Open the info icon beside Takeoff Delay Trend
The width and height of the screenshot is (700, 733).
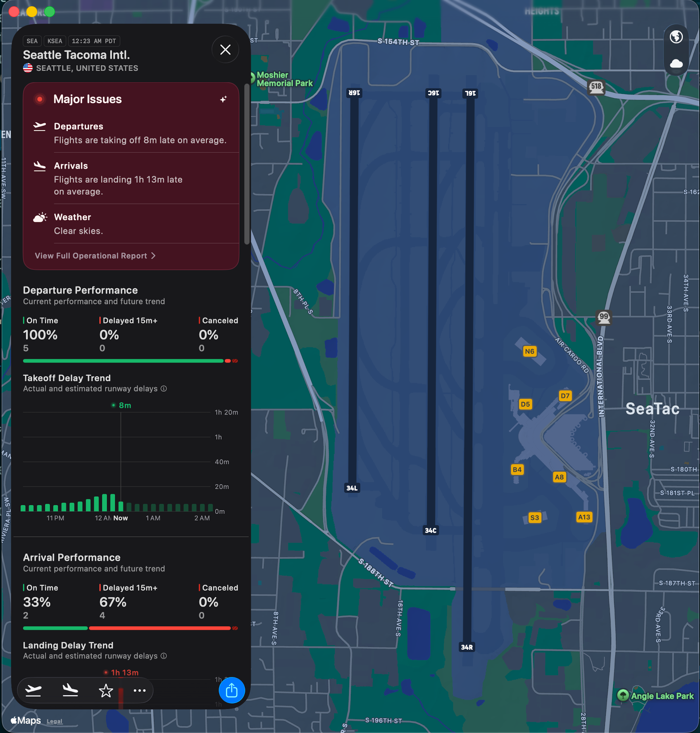point(163,389)
